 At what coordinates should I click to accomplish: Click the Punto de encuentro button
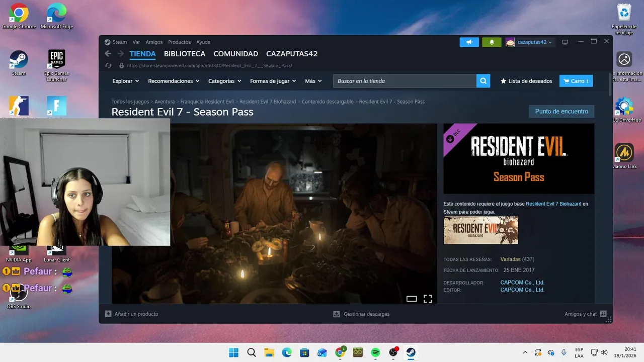[561, 112]
